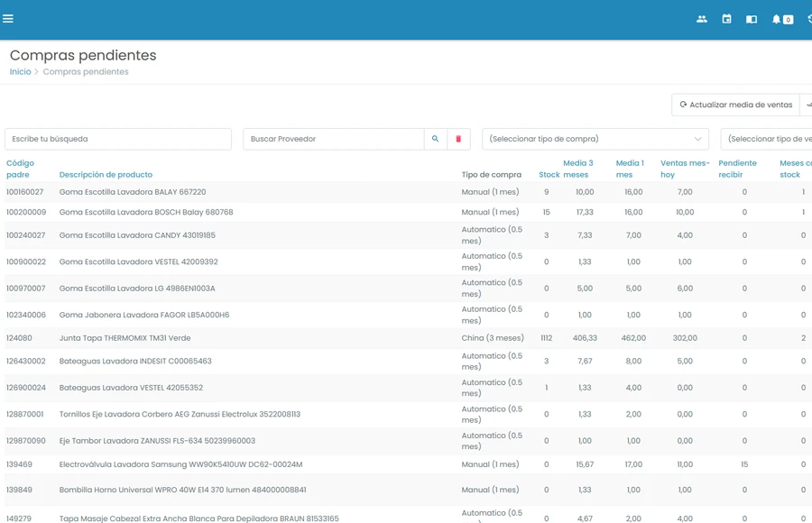Open the calendar icon in the header
This screenshot has width=812, height=523.
pos(726,19)
